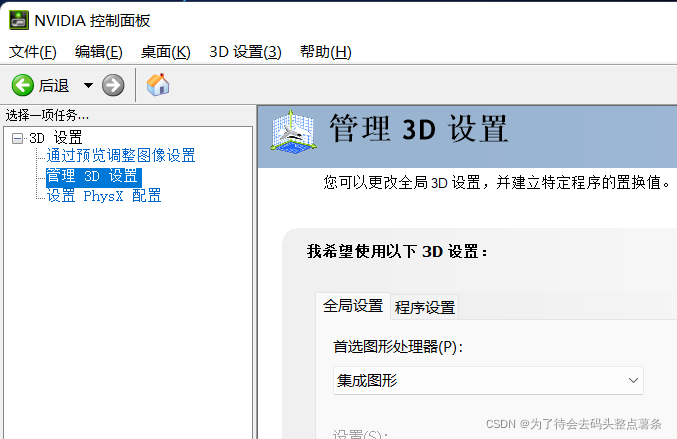
Task: Click the green Back arrow icon
Action: [x=22, y=85]
